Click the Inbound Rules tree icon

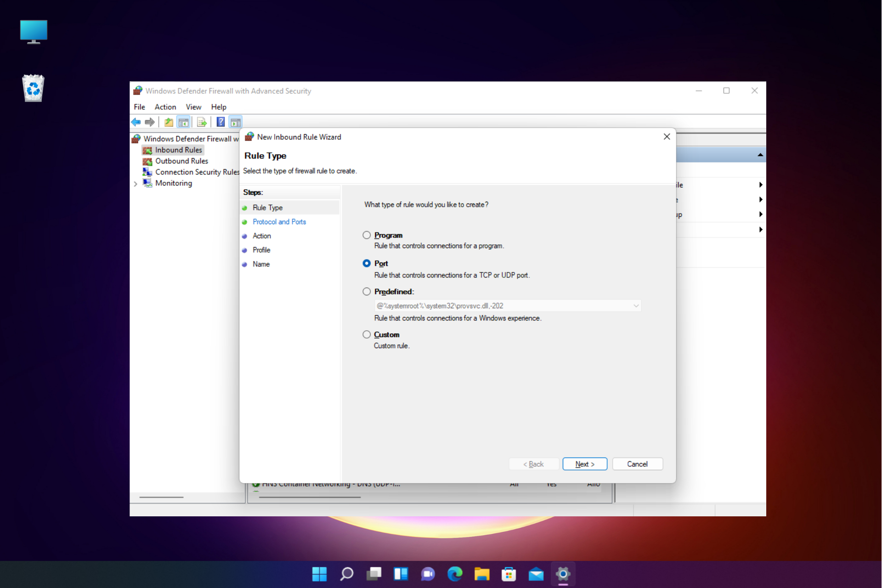pyautogui.click(x=147, y=150)
